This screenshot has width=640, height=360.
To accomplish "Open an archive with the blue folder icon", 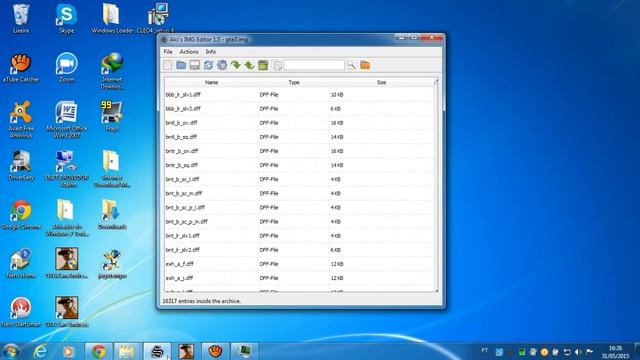I will [x=181, y=65].
